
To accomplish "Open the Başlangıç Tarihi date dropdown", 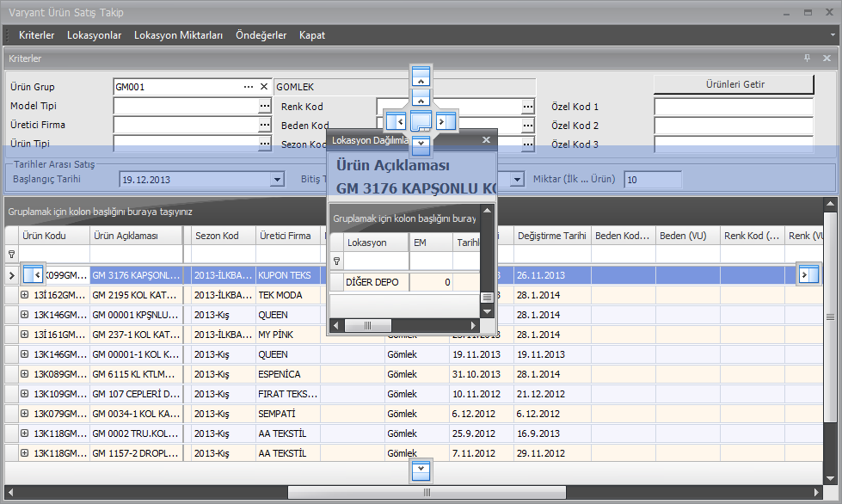I will point(277,180).
